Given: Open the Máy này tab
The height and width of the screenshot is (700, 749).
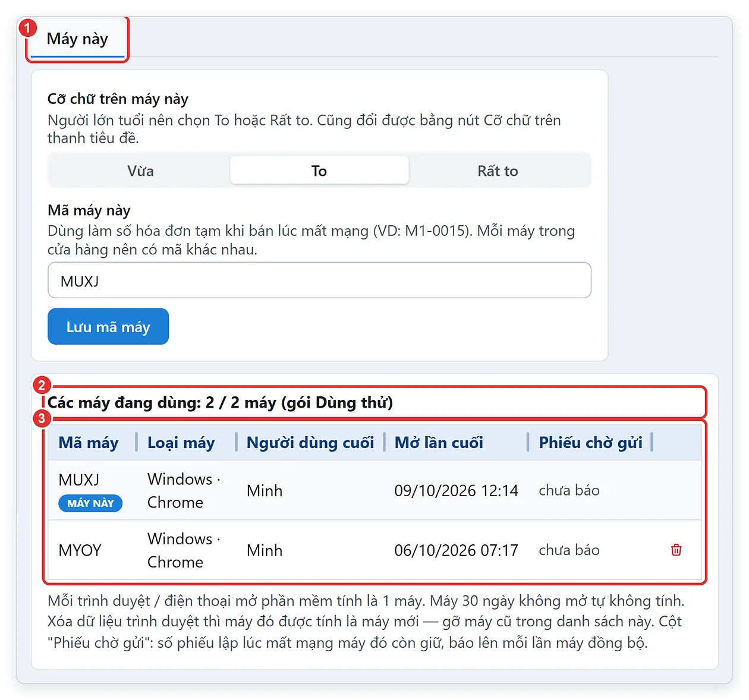Looking at the screenshot, I should point(77,39).
